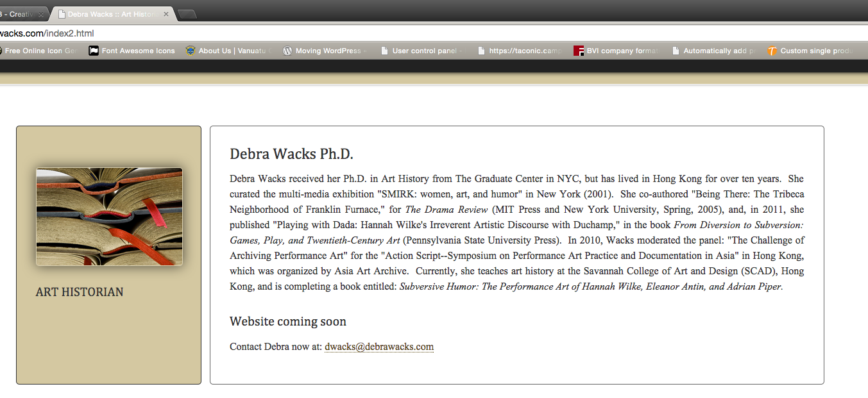Click the ART HISTORIAN sidebar heading

[x=80, y=292]
